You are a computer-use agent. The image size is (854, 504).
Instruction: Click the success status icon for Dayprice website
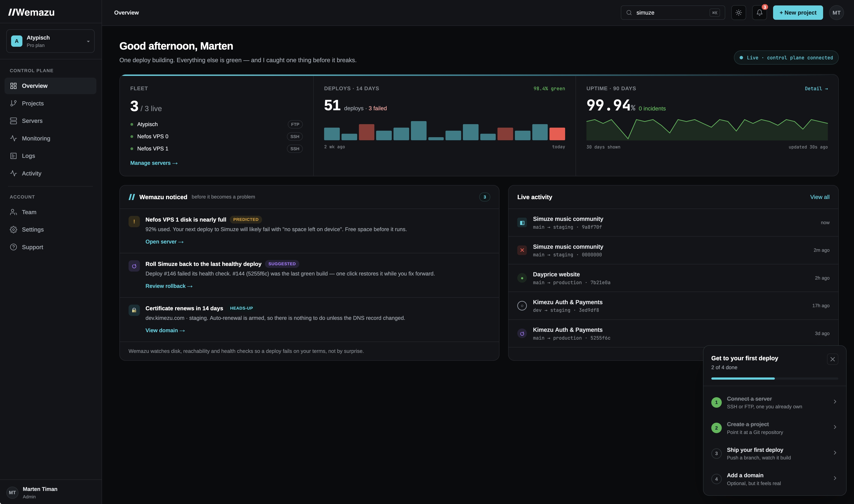[x=522, y=278]
